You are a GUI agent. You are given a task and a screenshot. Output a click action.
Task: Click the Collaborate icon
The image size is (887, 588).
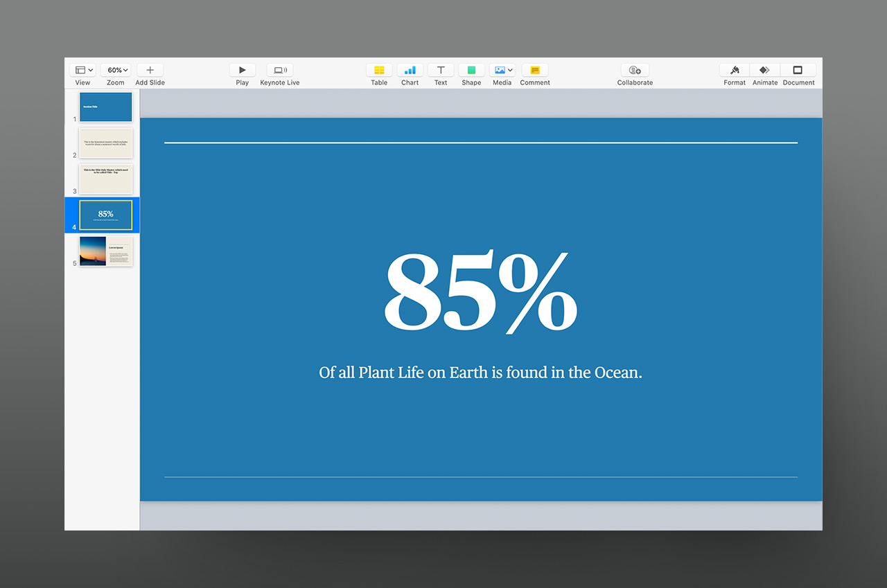tap(635, 70)
